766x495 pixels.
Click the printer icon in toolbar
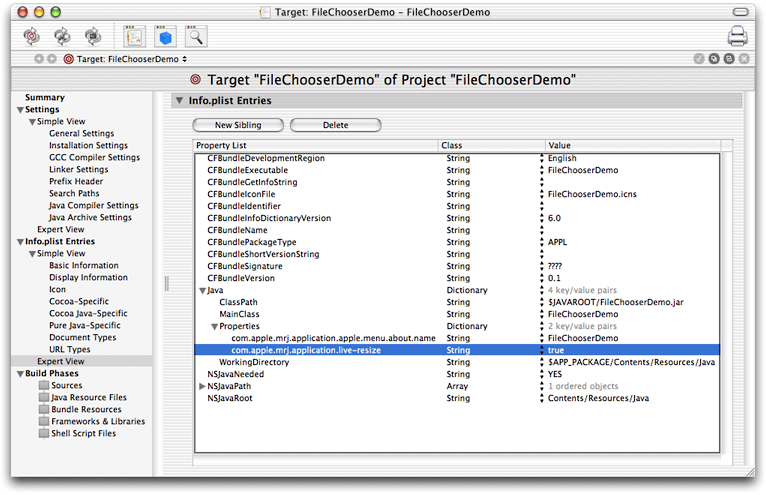[x=737, y=37]
